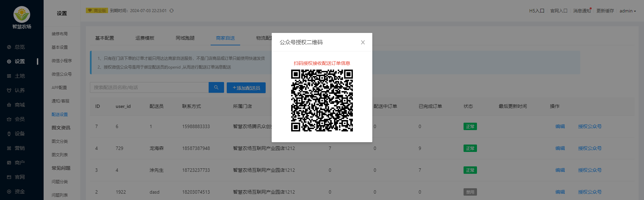Click the 禁用 status badge for dasd
Screen dimensions: 644x200
coord(470,192)
